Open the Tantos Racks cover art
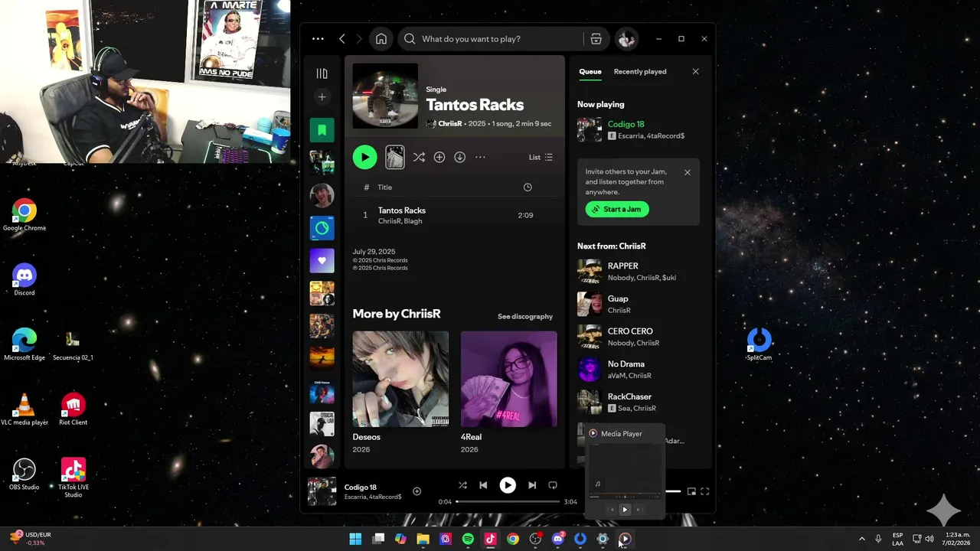The image size is (980, 551). coord(385,96)
